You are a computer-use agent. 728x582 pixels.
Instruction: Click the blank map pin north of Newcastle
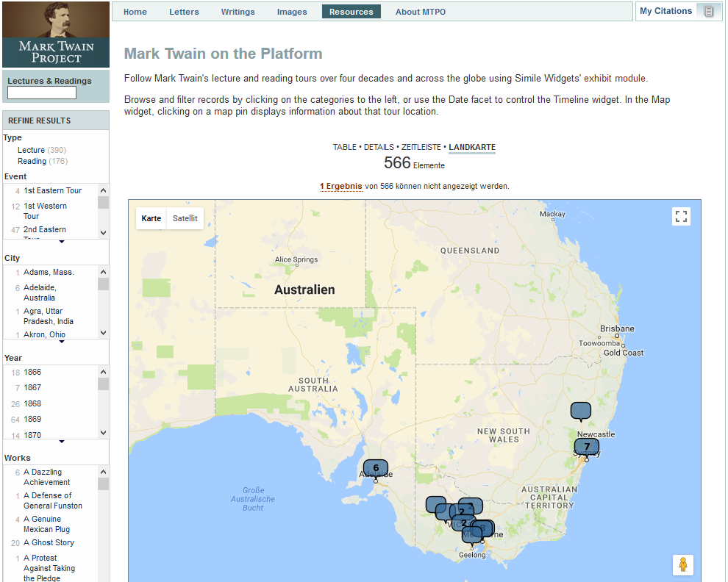pyautogui.click(x=580, y=411)
